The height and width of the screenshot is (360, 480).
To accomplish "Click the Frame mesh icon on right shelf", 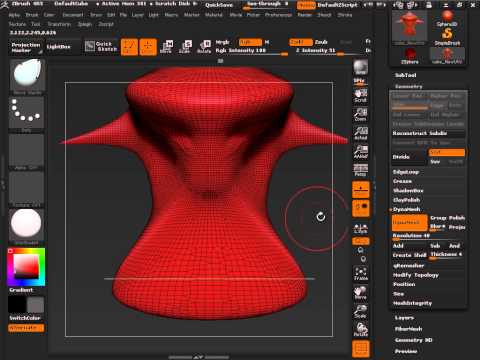I will (x=361, y=273).
